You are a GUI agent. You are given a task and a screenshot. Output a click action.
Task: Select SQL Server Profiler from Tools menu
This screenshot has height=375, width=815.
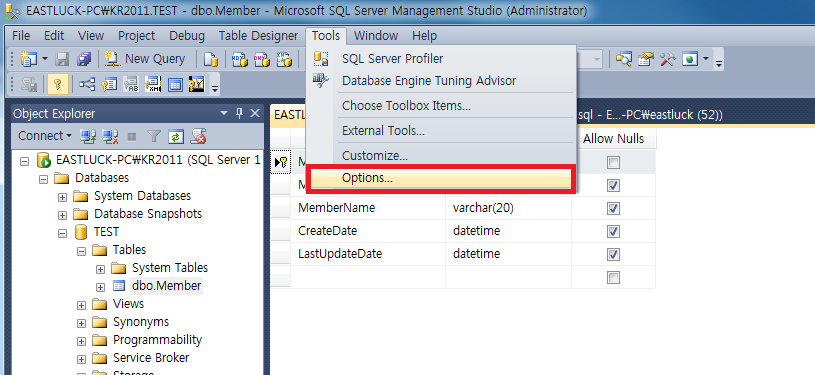[441, 59]
